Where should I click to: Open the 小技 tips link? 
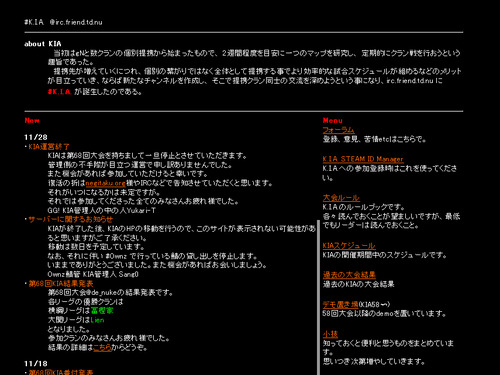tap(330, 334)
